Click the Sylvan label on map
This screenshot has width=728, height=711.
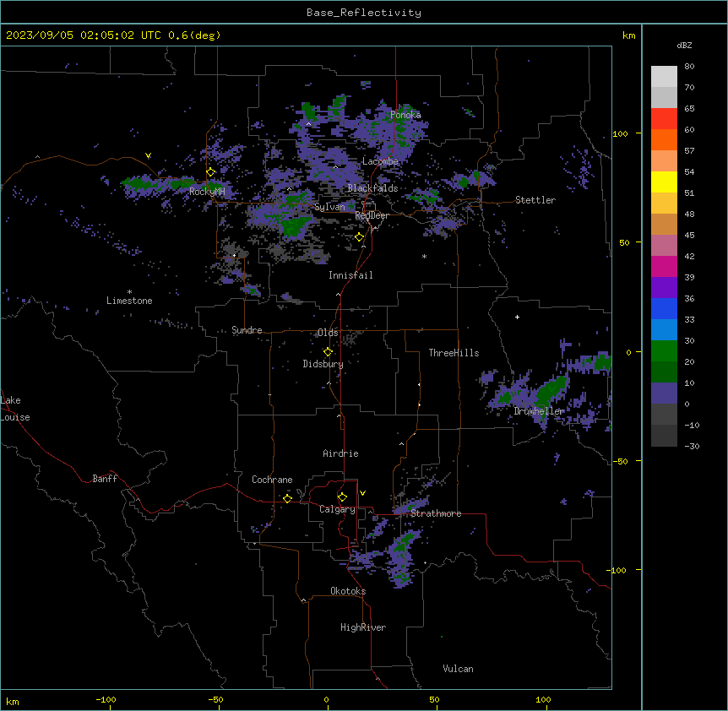(x=329, y=207)
